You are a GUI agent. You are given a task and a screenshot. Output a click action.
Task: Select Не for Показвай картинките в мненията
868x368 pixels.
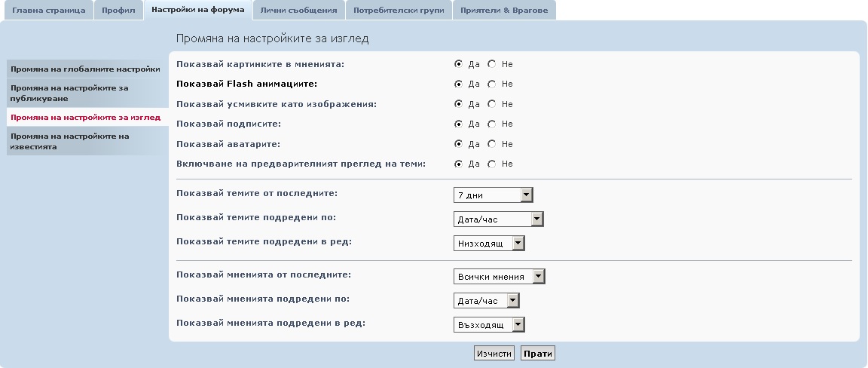pyautogui.click(x=492, y=64)
